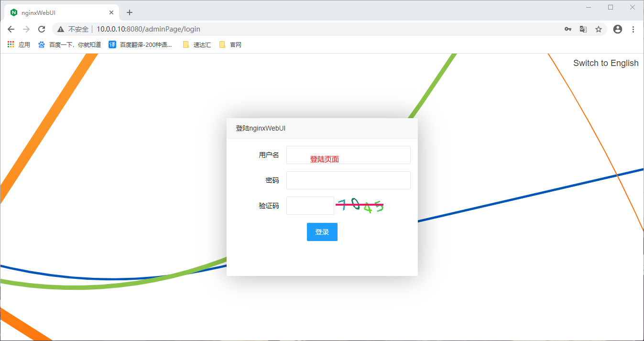Click the 用户名 username input field
Image resolution: width=644 pixels, height=341 pixels.
click(348, 155)
